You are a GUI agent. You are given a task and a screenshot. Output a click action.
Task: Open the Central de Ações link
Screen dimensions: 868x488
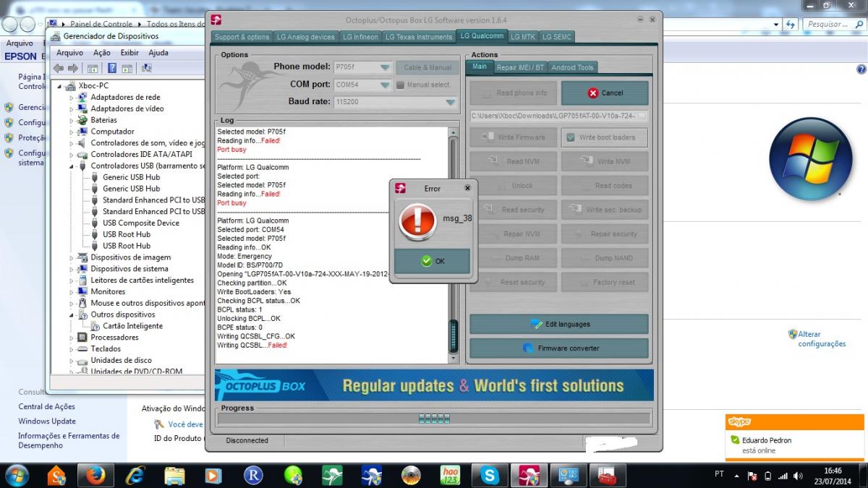point(46,406)
